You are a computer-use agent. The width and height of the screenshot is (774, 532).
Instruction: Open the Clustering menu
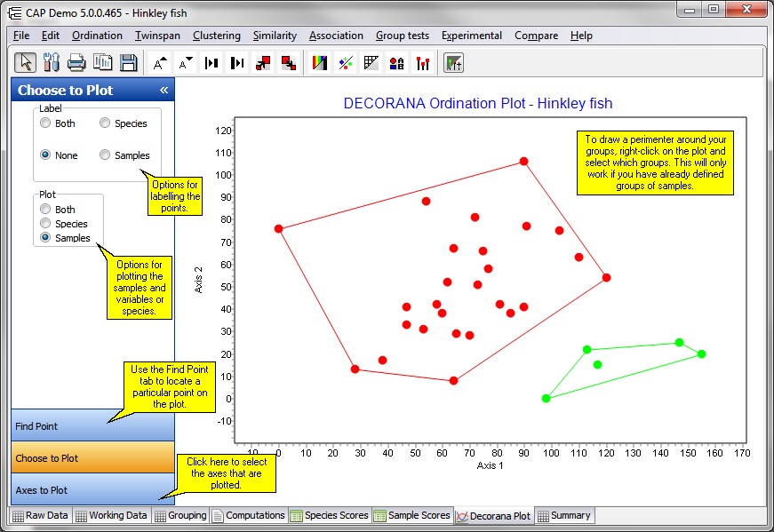tap(217, 36)
